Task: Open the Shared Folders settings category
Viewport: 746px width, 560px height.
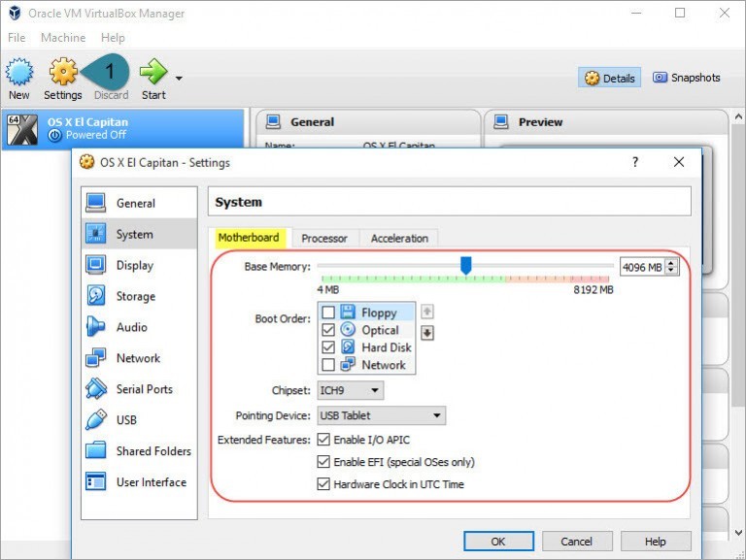Action: point(139,450)
